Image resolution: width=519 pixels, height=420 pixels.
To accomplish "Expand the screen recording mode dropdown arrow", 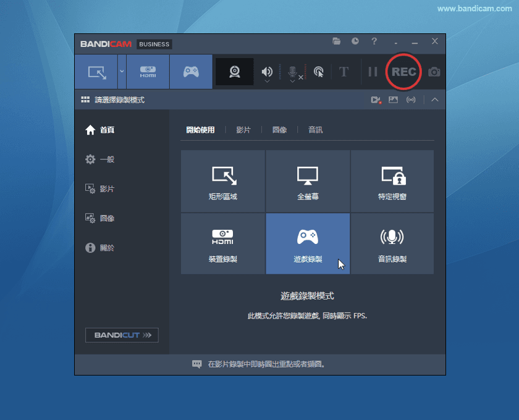I will click(x=122, y=72).
